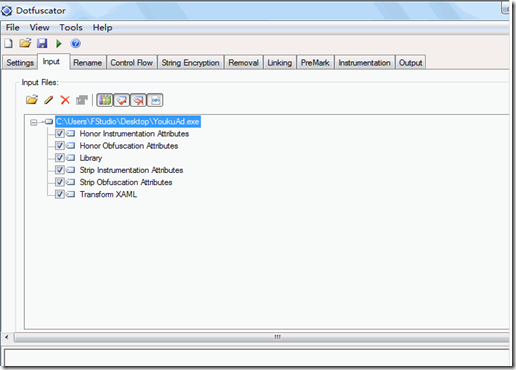Edit the selected input using the pencil icon
This screenshot has width=516, height=370.
[49, 100]
